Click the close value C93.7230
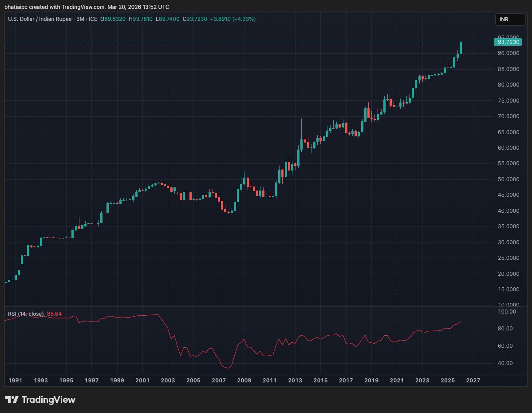 [195, 19]
